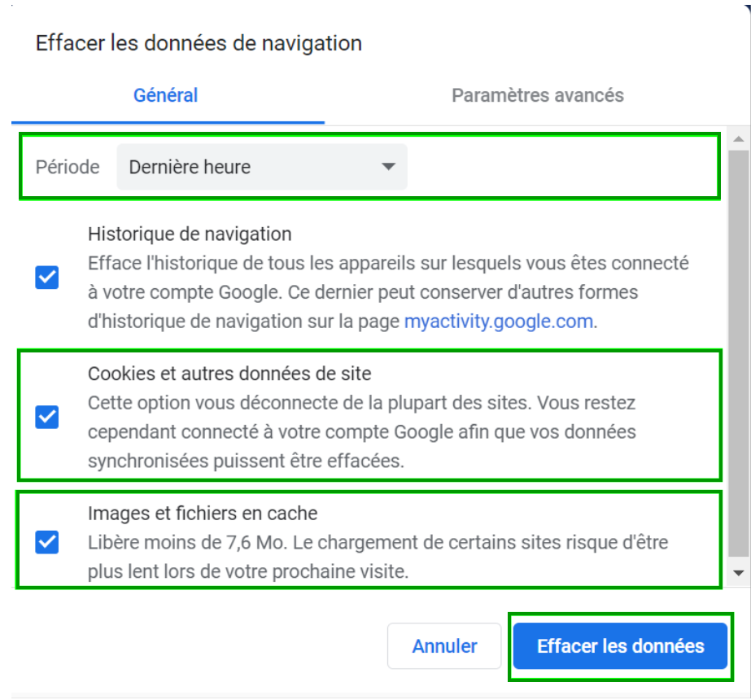The height and width of the screenshot is (700, 751).
Task: Click the Période label
Action: [x=68, y=167]
